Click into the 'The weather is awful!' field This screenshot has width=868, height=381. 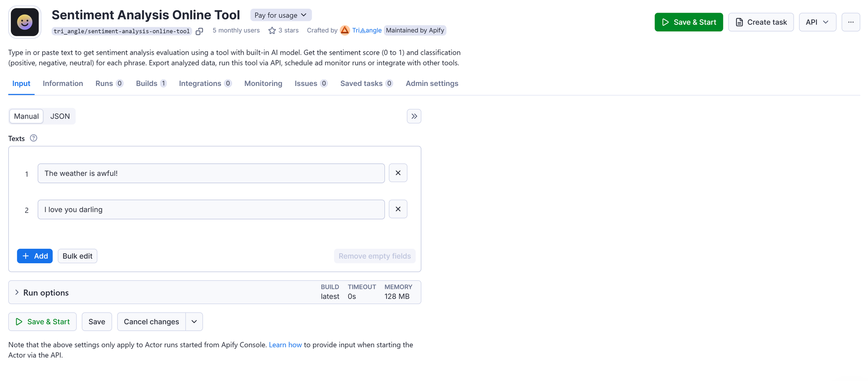pyautogui.click(x=211, y=173)
